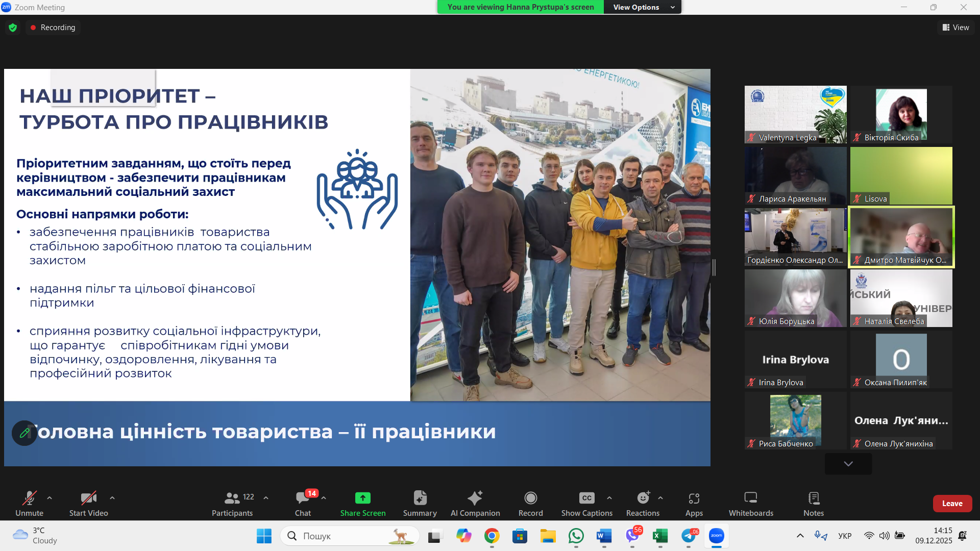Open the Participants panel
980x551 pixels.
click(x=232, y=504)
